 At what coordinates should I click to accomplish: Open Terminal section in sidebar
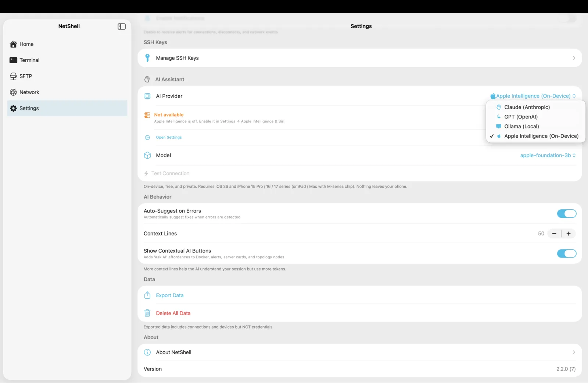(67, 60)
